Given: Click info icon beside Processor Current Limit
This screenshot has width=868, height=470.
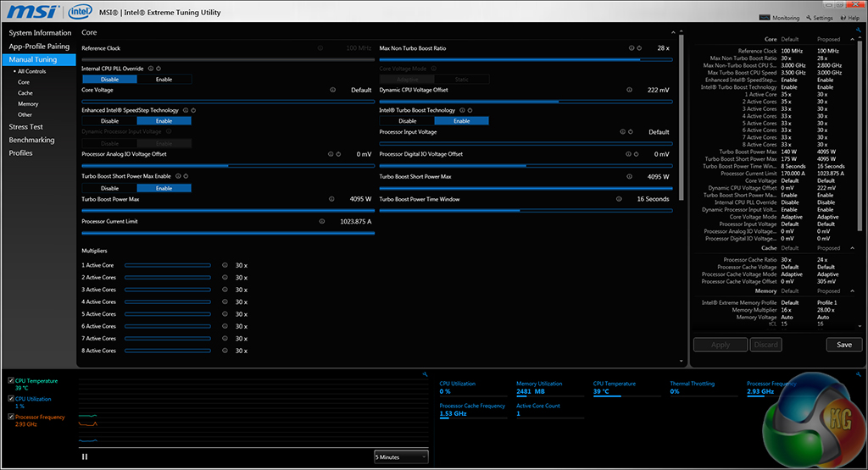Looking at the screenshot, I should (x=322, y=221).
